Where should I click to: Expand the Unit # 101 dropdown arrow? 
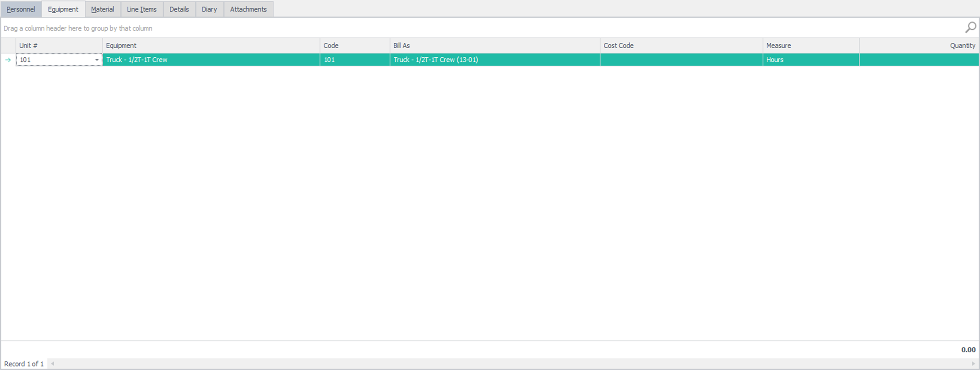[x=97, y=60]
